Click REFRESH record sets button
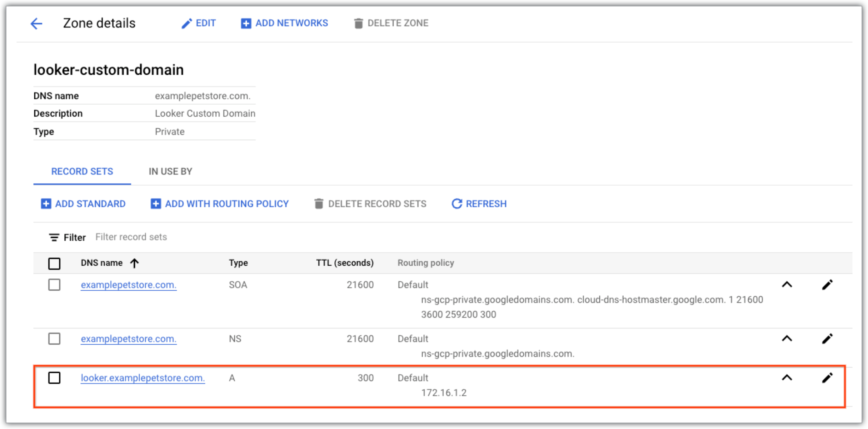The width and height of the screenshot is (868, 429). coord(479,204)
